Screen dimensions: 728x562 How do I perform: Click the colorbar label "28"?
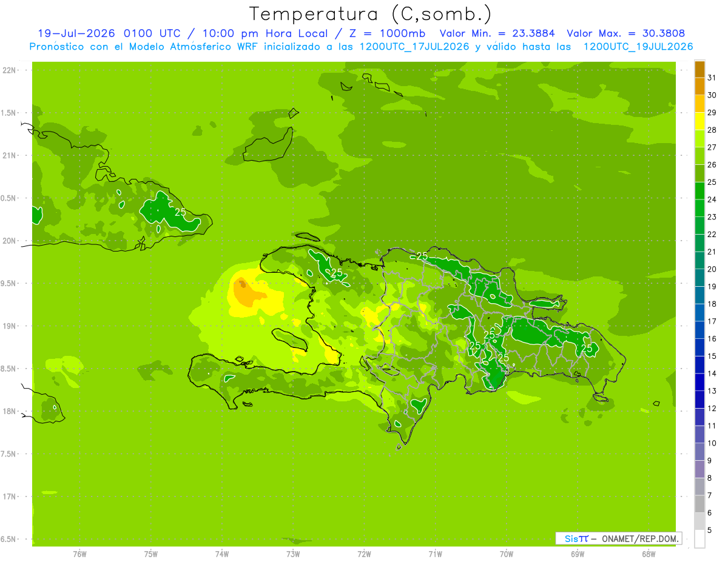[x=712, y=130]
